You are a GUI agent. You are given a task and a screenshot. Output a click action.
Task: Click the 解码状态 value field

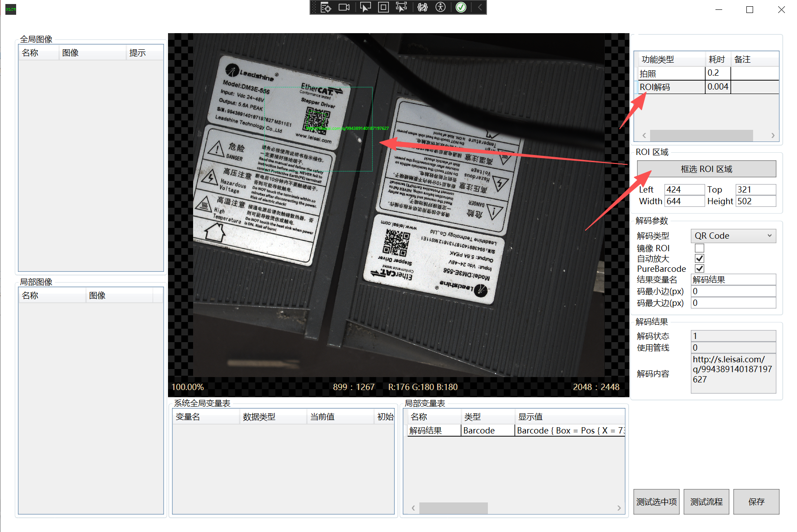coord(733,336)
